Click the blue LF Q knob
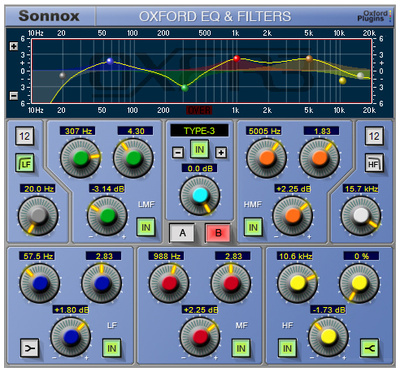 102,283
